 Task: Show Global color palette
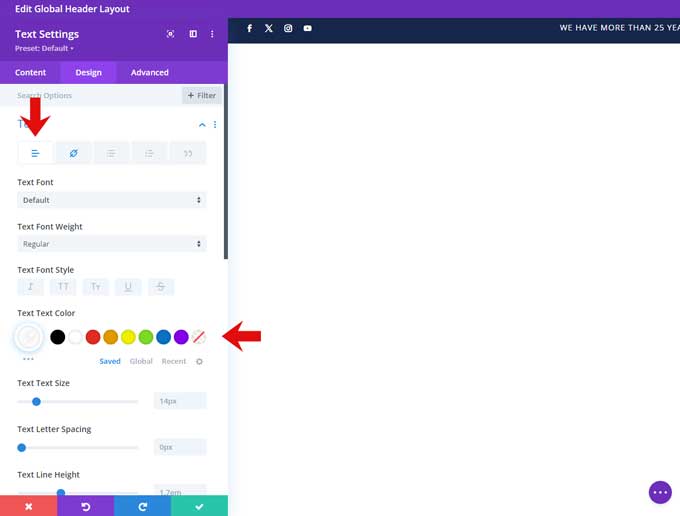(141, 361)
